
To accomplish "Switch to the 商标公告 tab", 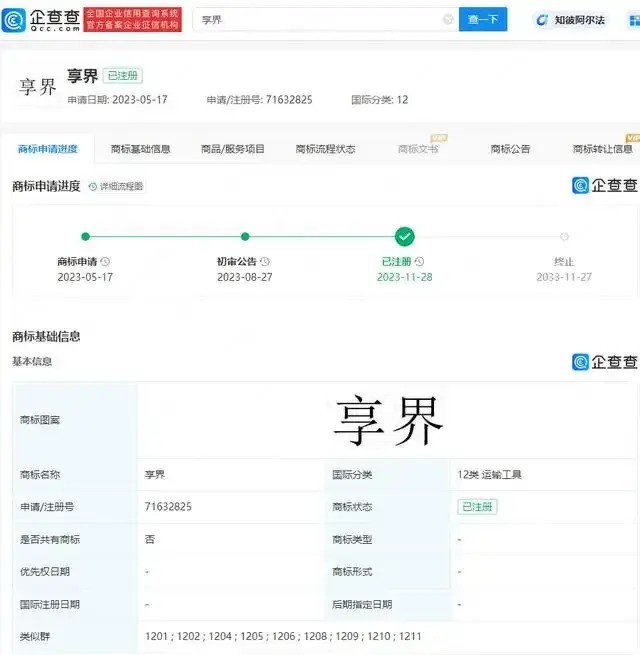I will (510, 149).
